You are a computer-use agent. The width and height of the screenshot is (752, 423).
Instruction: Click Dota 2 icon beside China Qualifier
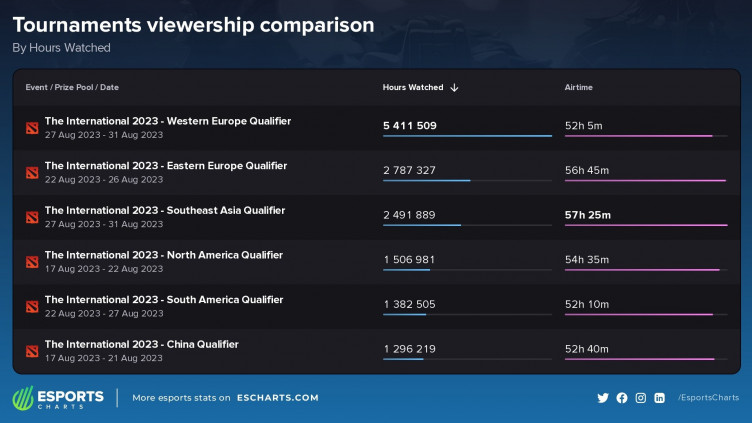(31, 350)
